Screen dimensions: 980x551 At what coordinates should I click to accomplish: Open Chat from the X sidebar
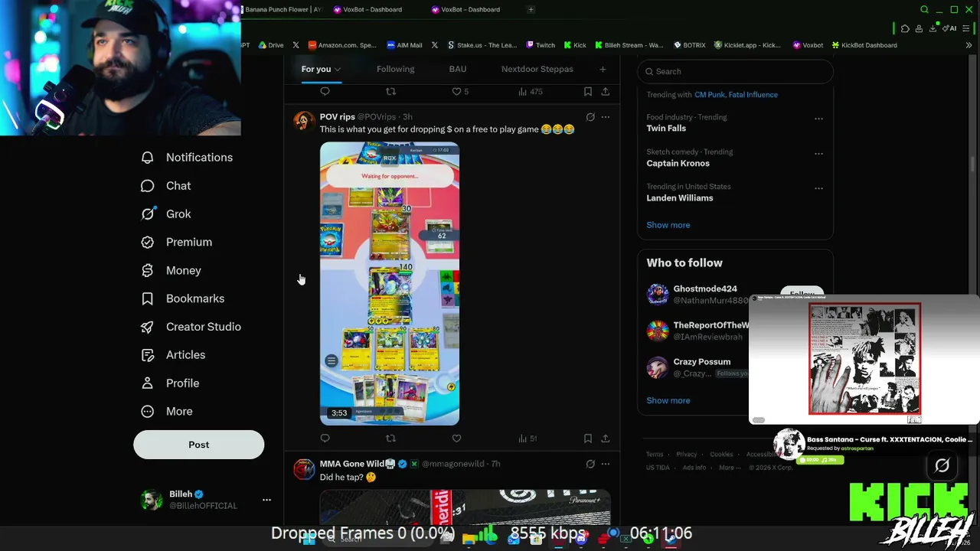(x=166, y=186)
